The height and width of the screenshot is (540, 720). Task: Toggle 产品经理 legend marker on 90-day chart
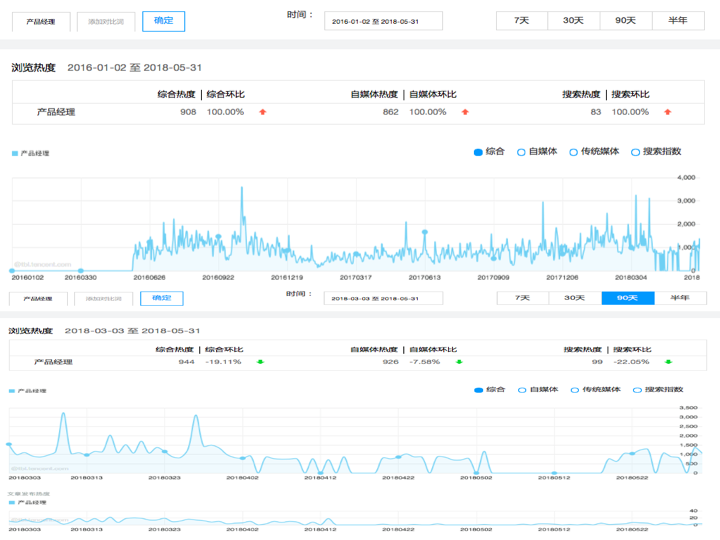click(x=12, y=391)
